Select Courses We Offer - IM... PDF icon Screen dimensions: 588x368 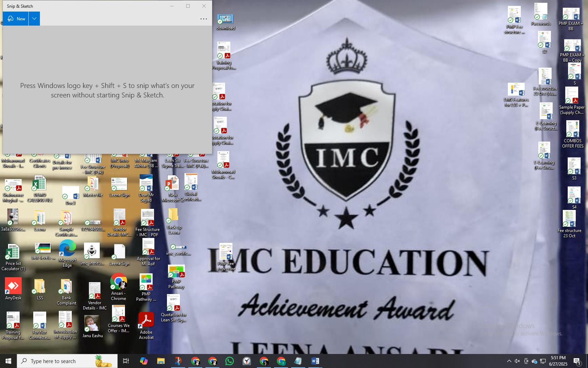pos(119,319)
